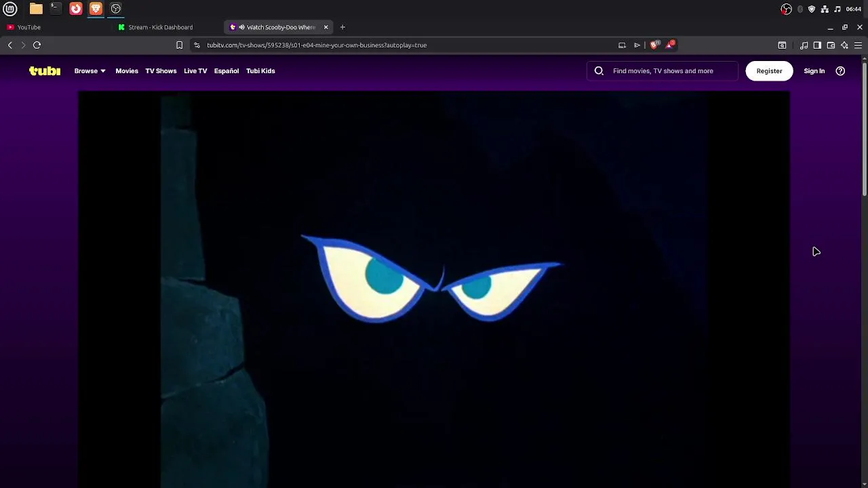The width and height of the screenshot is (868, 488).
Task: Switch to the OBS Studio panel icon
Action: pyautogui.click(x=116, y=9)
